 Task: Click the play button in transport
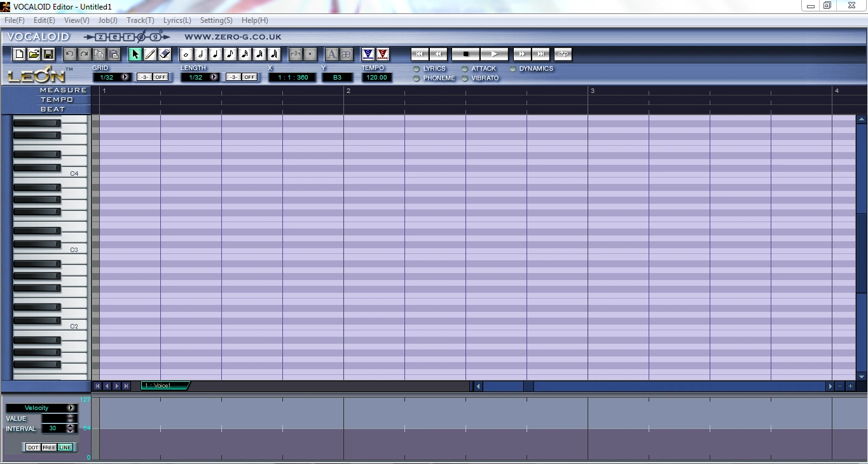coord(494,54)
